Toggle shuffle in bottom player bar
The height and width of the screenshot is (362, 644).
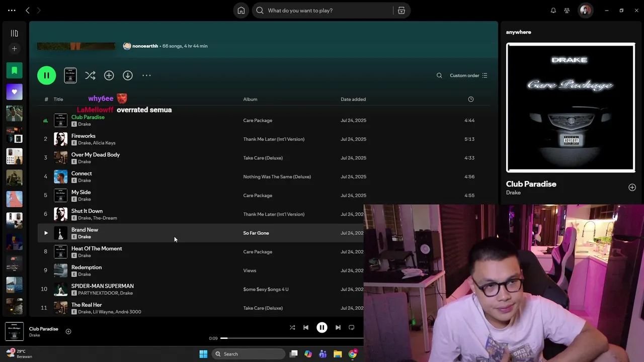[292, 327]
